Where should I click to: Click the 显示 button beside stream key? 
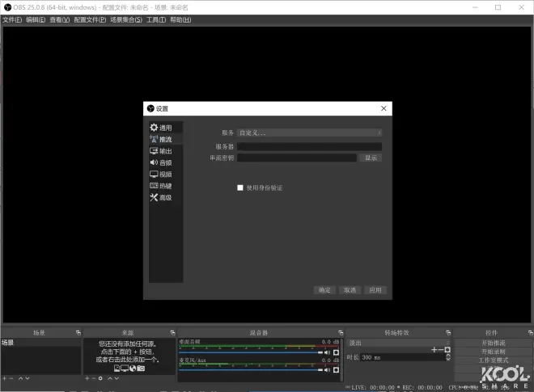371,158
